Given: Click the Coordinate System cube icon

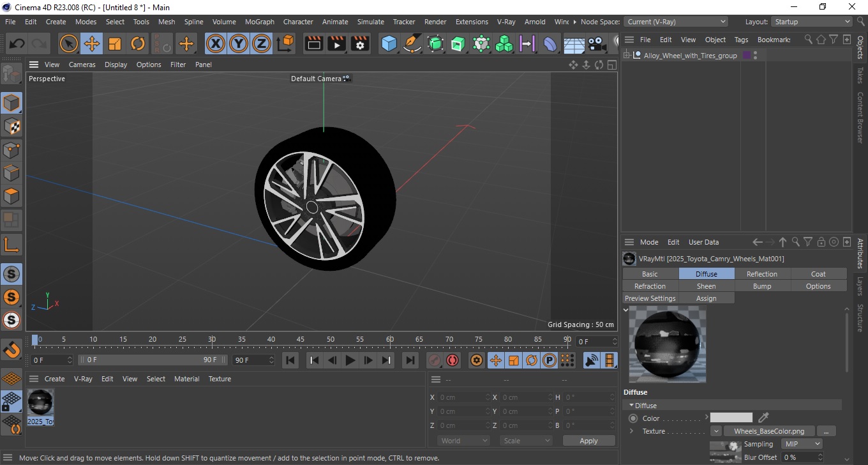Looking at the screenshot, I should point(286,43).
